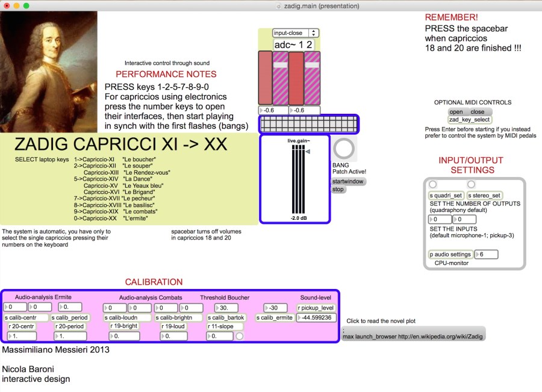Screen dimensions: 542x392
Task: Click the small bang beside r 11-slope
Action: click(239, 336)
